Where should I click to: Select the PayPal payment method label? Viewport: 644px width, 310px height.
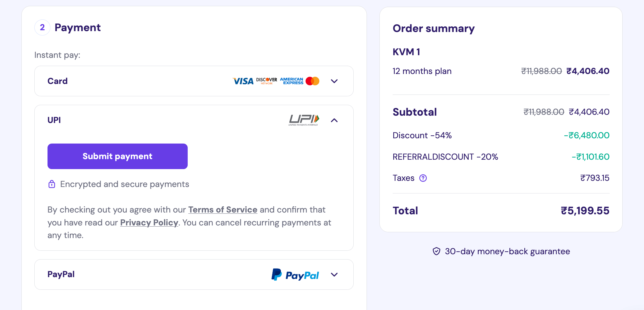click(61, 274)
